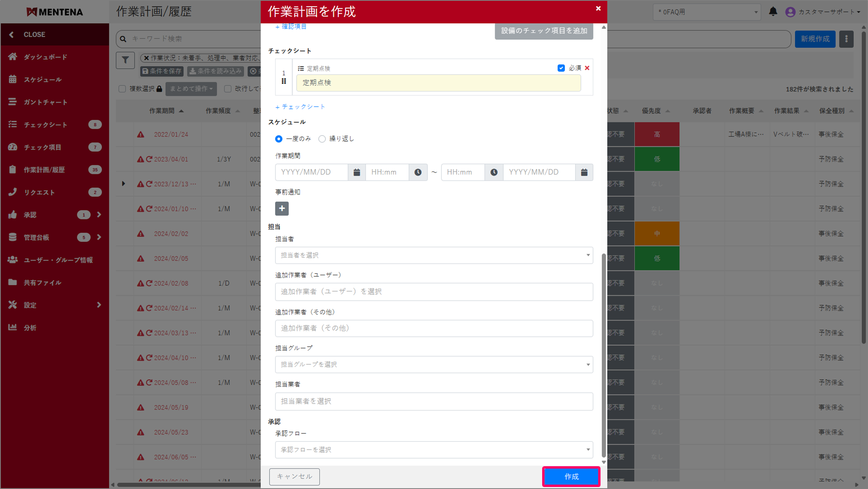
Task: Click the 担当業者を選択 input field
Action: click(x=434, y=401)
